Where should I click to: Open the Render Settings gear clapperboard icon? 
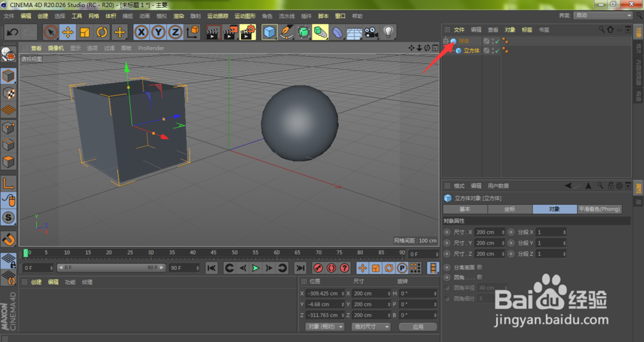(x=248, y=32)
